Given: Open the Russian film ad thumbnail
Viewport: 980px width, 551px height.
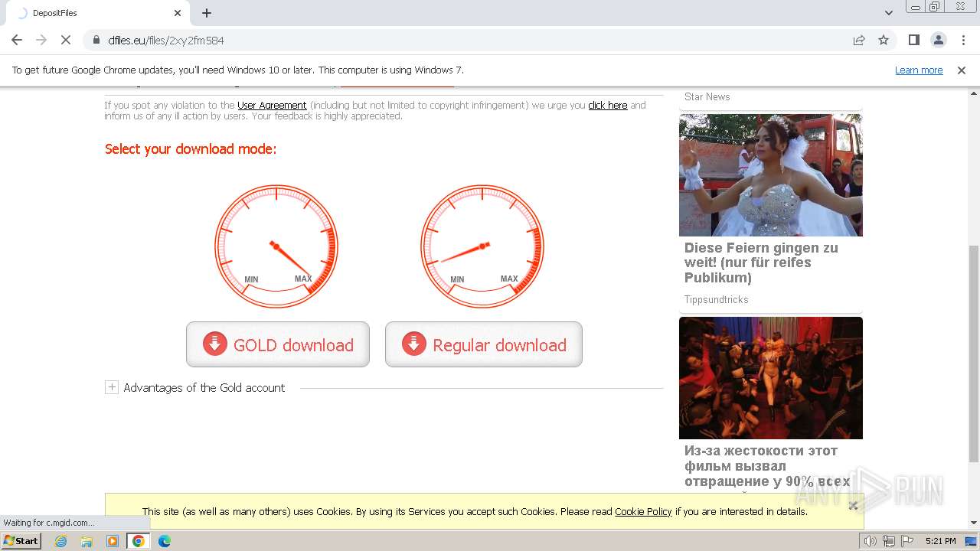Looking at the screenshot, I should click(771, 378).
